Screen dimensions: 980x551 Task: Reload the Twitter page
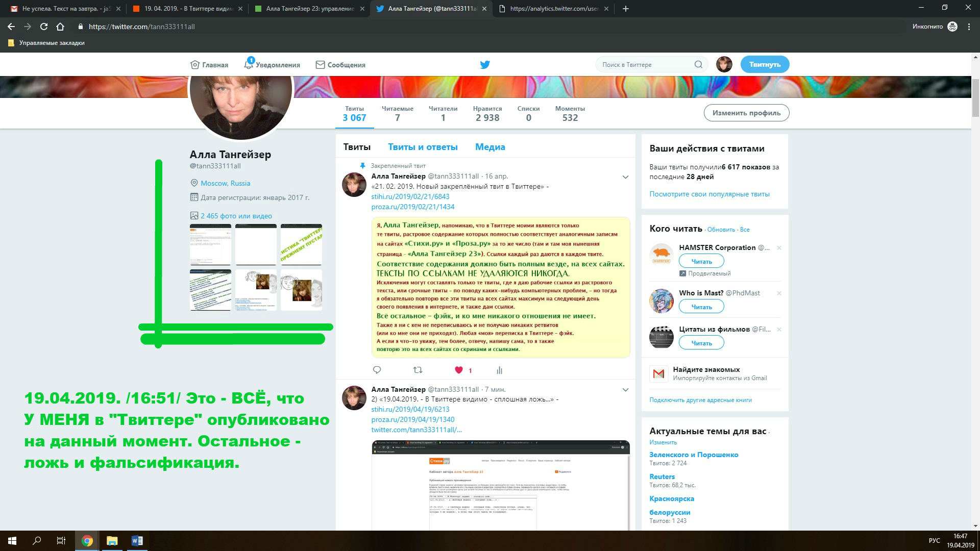click(x=44, y=27)
